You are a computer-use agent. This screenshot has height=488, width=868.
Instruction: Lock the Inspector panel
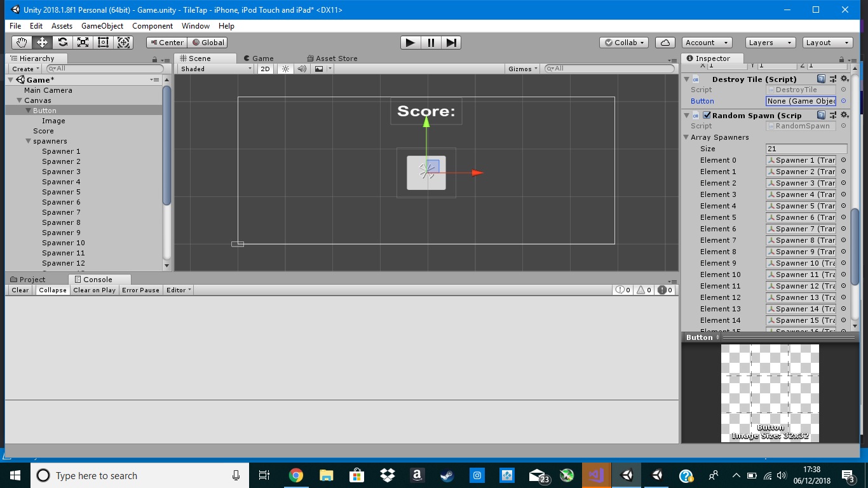(841, 60)
